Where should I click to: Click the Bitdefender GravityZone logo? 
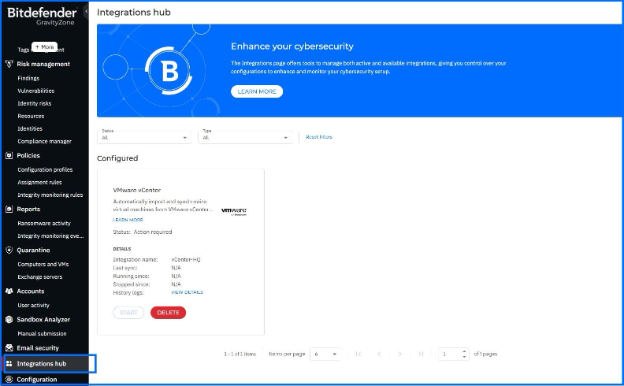(x=42, y=16)
